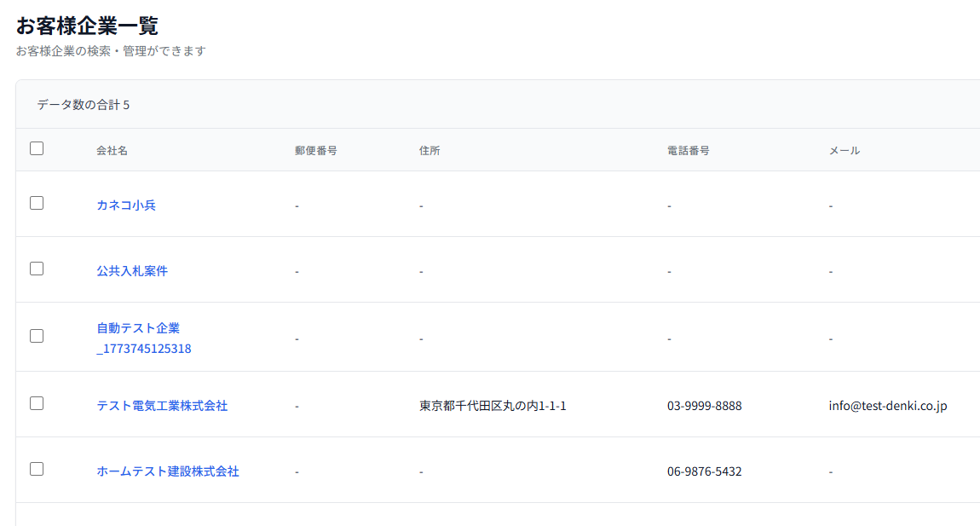This screenshot has height=526, width=980.
Task: Enable the checkbox for テスト電気工業株式会社
Action: click(x=37, y=403)
